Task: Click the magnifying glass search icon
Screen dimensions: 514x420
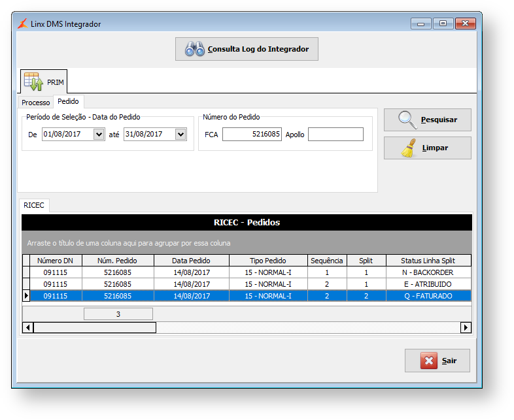Action: [x=408, y=120]
